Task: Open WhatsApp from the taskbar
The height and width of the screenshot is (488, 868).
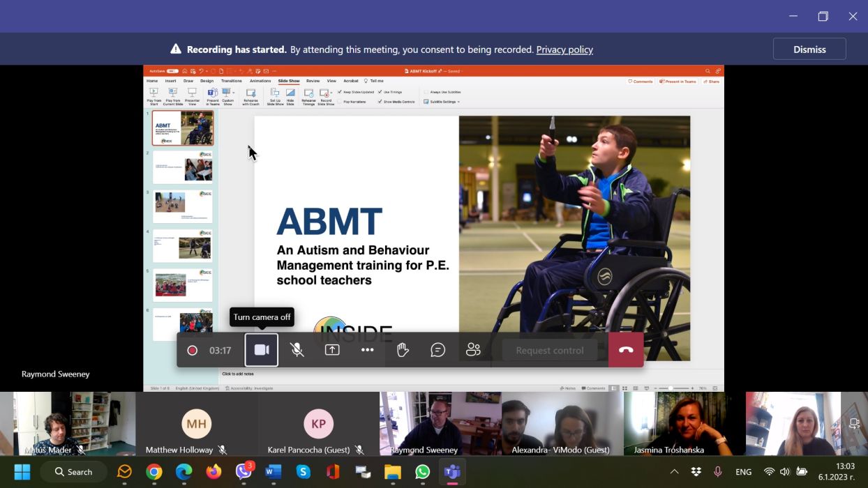Action: coord(422,472)
